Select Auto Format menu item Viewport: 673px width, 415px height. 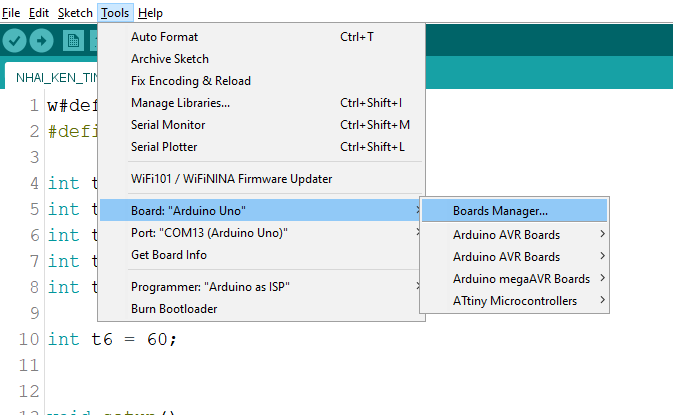pyautogui.click(x=261, y=37)
